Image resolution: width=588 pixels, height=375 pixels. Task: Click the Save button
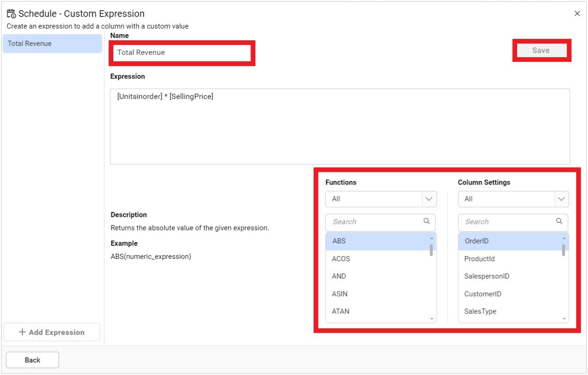coord(541,50)
